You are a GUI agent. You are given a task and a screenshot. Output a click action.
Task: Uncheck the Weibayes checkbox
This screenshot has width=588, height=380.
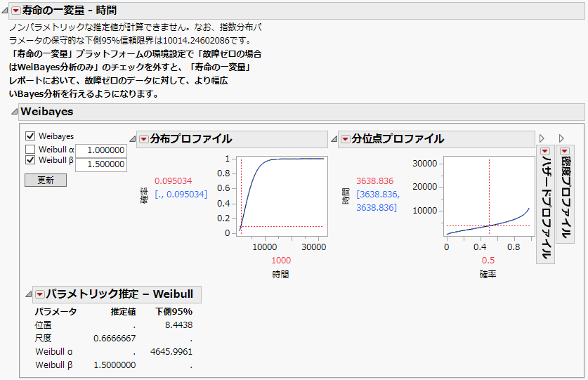[30, 136]
